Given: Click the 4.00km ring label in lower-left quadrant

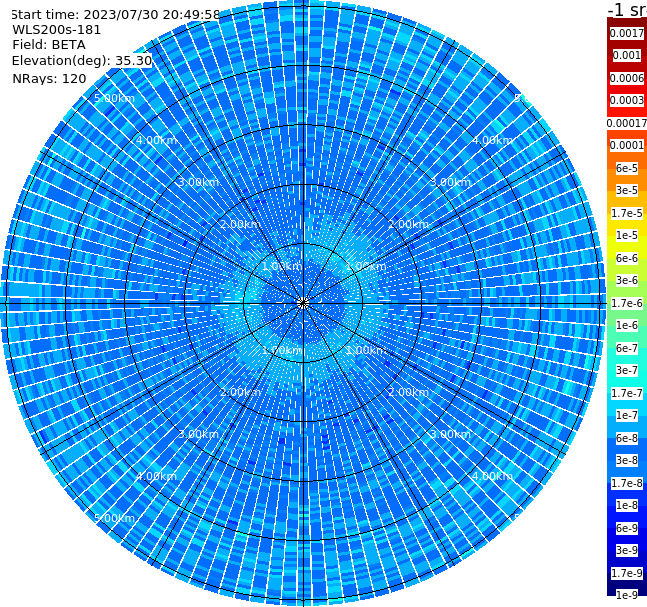Looking at the screenshot, I should 156,476.
